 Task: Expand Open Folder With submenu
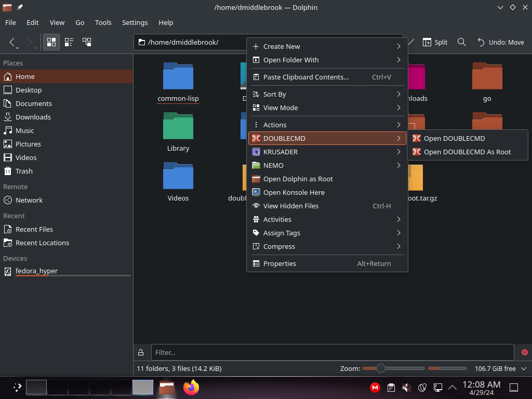[x=327, y=60]
